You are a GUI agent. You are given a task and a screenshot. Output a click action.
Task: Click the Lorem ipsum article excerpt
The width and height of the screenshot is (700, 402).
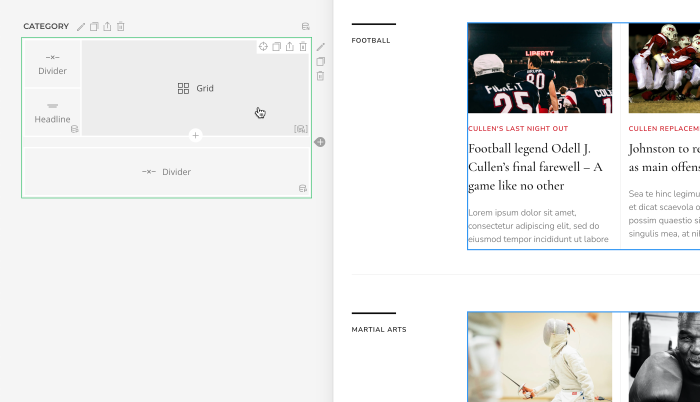pos(538,226)
